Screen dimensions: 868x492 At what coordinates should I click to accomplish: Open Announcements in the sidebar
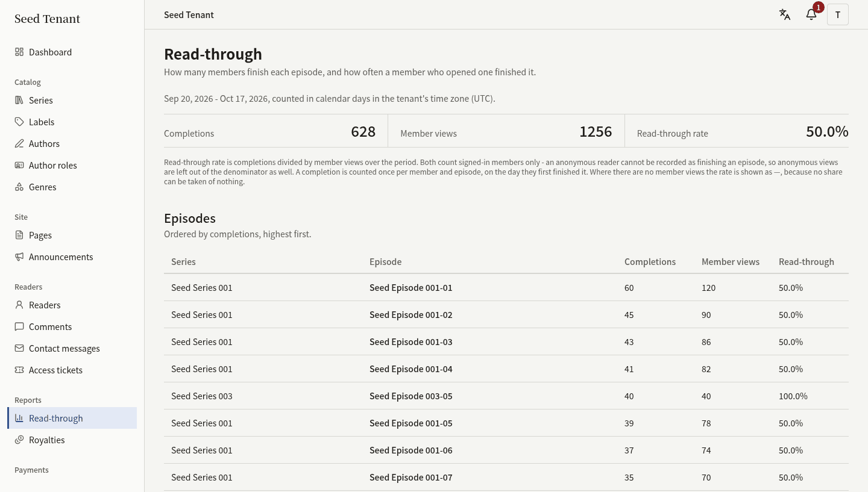(x=72, y=257)
